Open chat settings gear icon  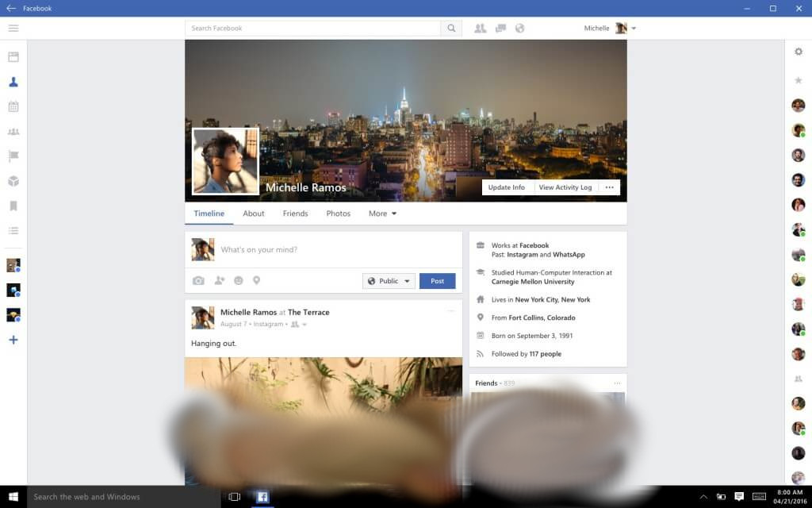pyautogui.click(x=798, y=52)
